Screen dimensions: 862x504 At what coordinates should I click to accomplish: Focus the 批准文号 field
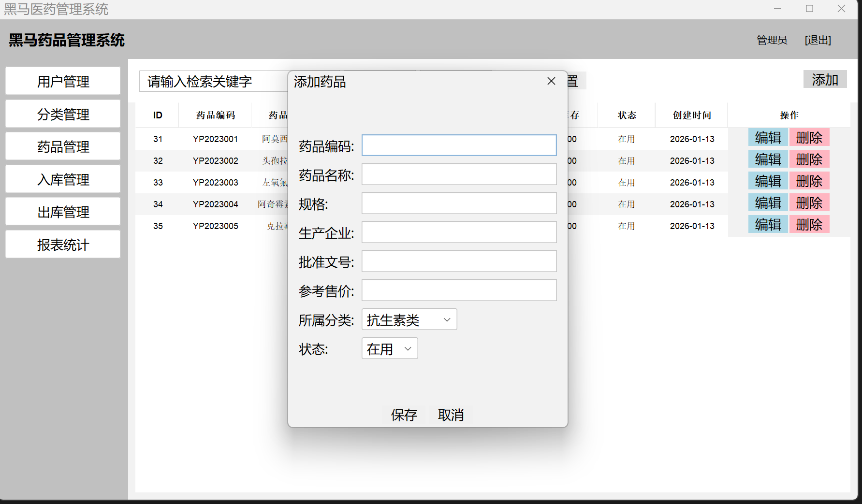point(459,261)
